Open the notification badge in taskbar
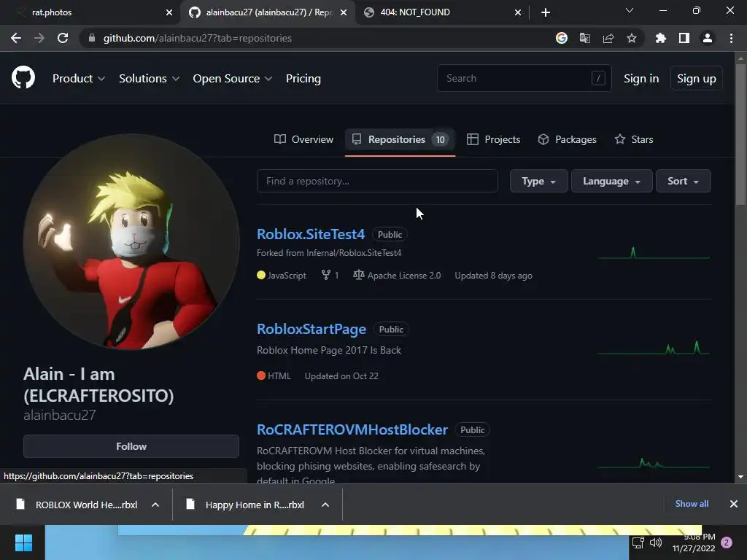The width and height of the screenshot is (747, 560). [x=727, y=542]
